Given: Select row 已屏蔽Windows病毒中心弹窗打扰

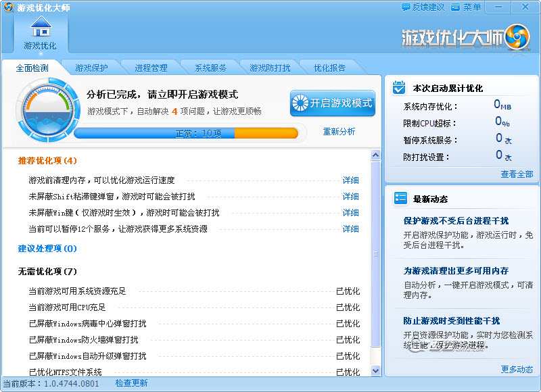Looking at the screenshot, I should tap(194, 324).
